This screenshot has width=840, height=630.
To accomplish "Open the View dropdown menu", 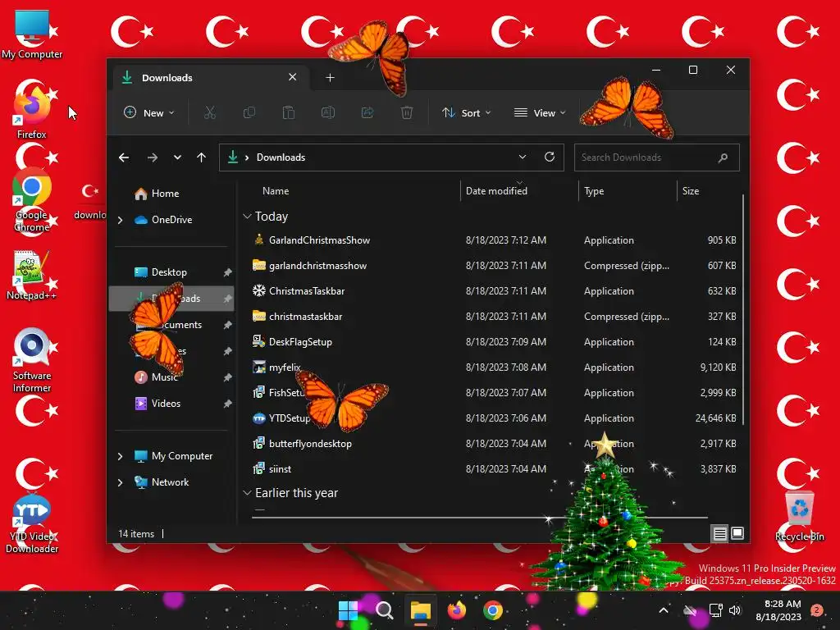I will point(540,112).
